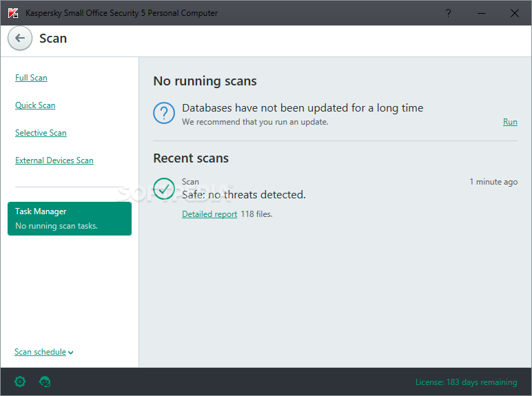Run the database update
The image size is (532, 396).
point(510,122)
